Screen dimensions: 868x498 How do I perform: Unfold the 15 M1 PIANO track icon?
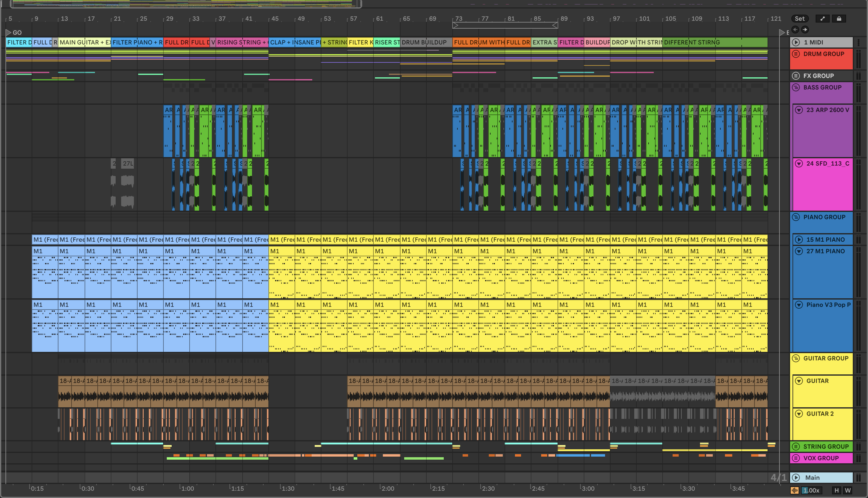click(x=799, y=240)
